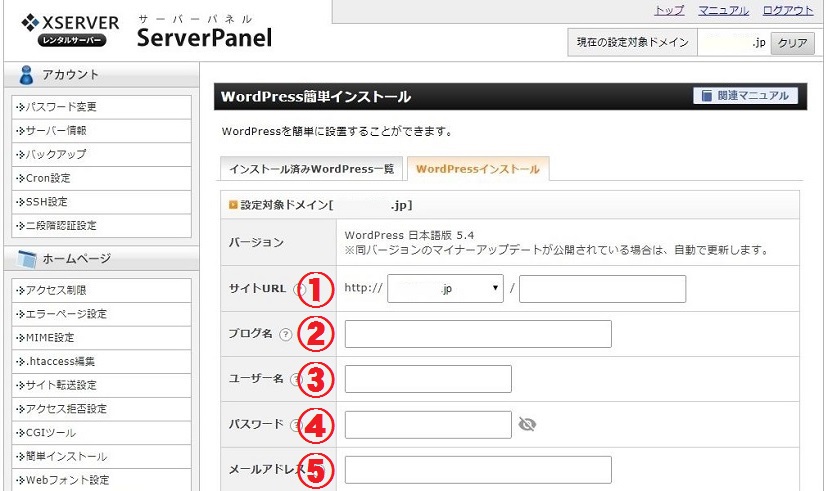Open バックアップ menu item
827x491 pixels.
click(x=101, y=155)
